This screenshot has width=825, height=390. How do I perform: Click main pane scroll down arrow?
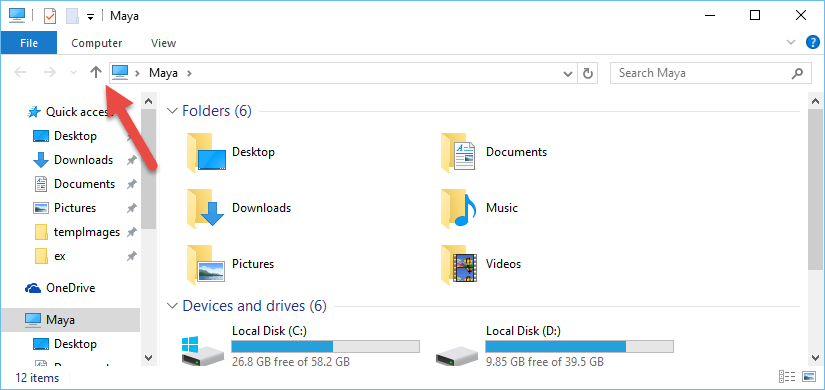coord(816,357)
